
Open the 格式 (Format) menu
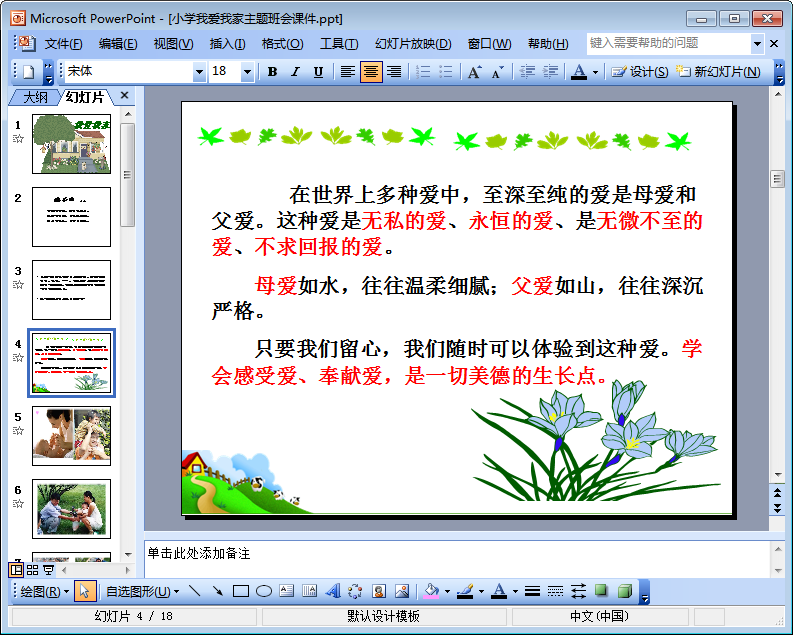coord(282,44)
